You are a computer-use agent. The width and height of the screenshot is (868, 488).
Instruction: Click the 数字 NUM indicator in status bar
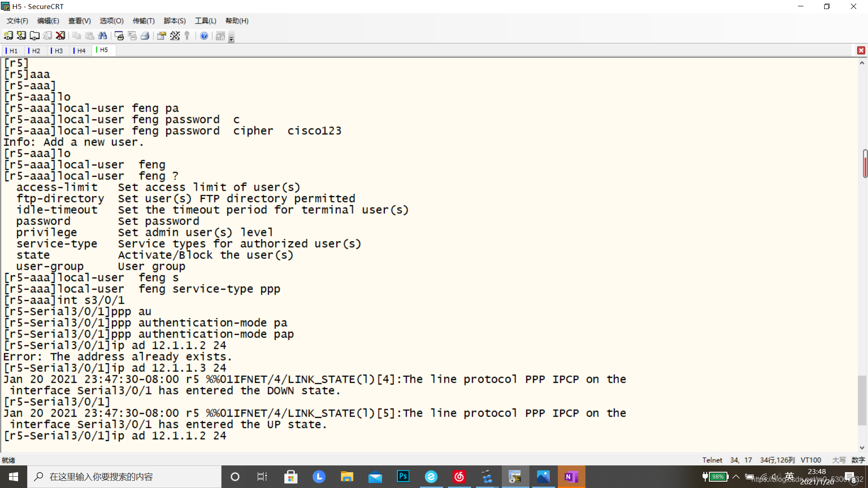point(858,460)
